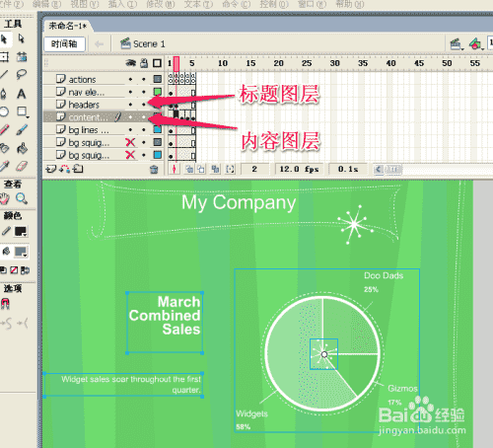
Task: Toggle lock dot of headers layer
Action: coord(144,105)
